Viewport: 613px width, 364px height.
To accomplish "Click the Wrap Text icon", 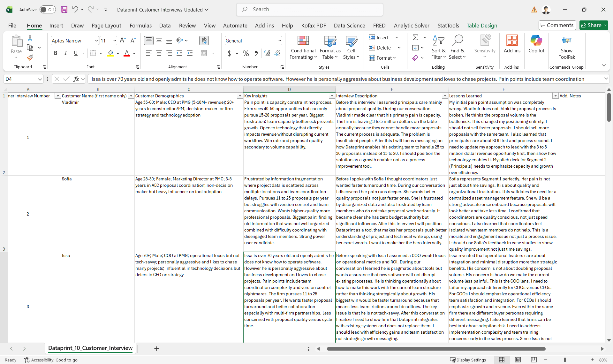I will pos(204,40).
